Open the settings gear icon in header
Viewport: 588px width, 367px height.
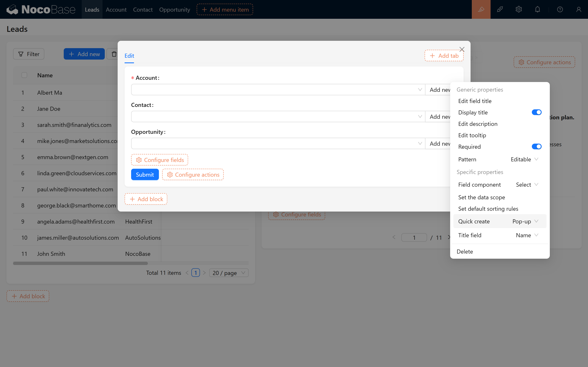coord(519,9)
